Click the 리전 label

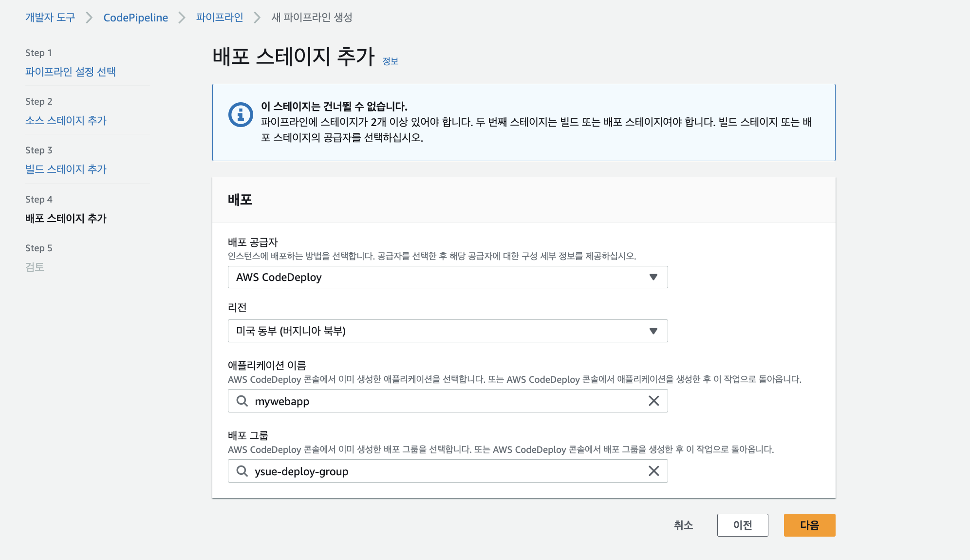(x=237, y=307)
